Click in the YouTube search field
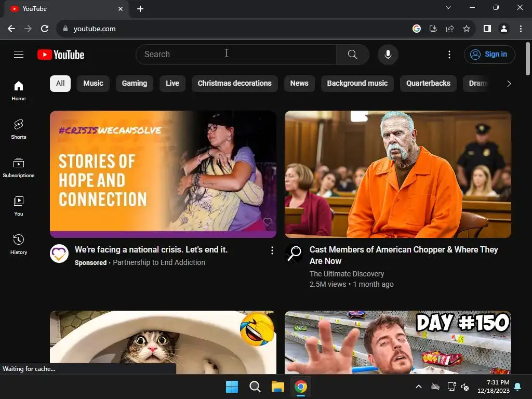Viewport: 532px width, 399px height. coord(236,54)
